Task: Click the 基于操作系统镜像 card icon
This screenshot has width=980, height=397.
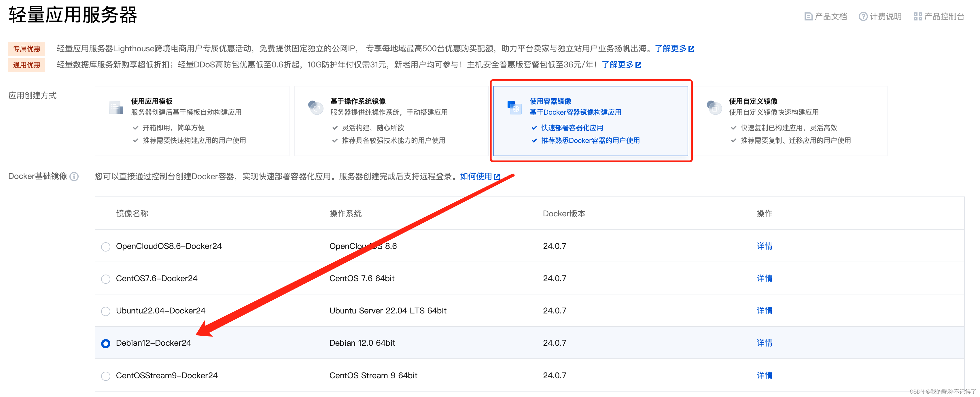Action: (x=315, y=108)
